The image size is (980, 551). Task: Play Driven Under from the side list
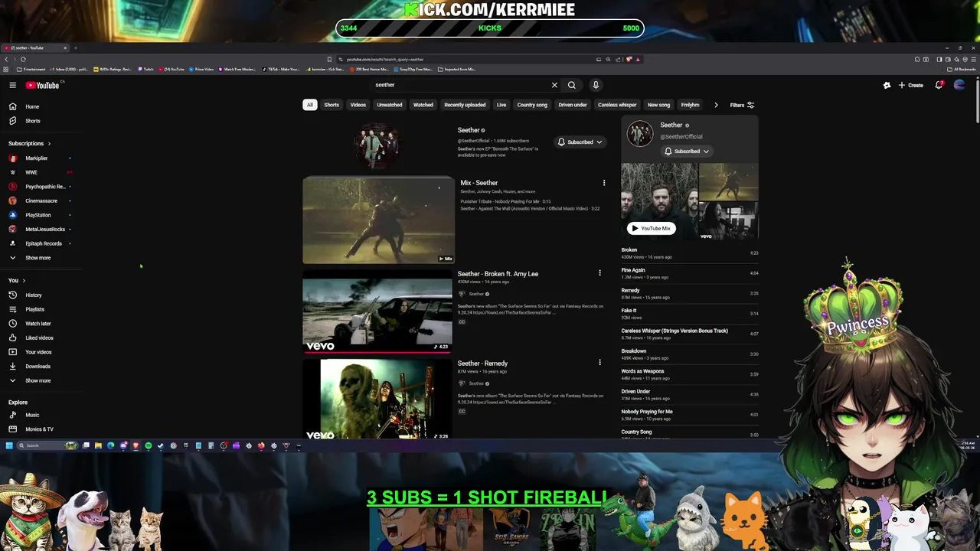coord(689,394)
